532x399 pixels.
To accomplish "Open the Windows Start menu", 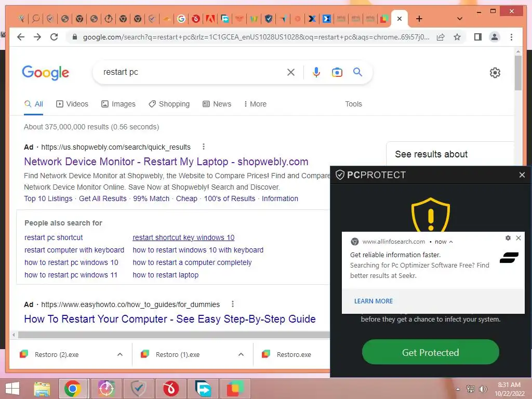I will (12, 389).
